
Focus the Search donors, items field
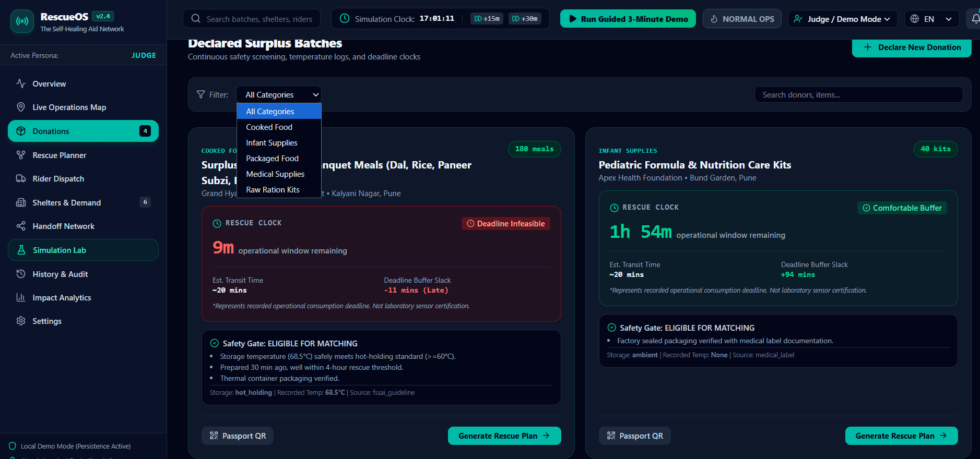(858, 94)
